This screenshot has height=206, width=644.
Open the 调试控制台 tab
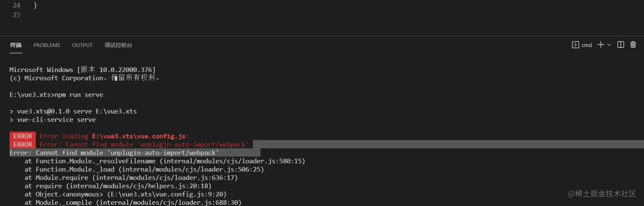coord(118,45)
